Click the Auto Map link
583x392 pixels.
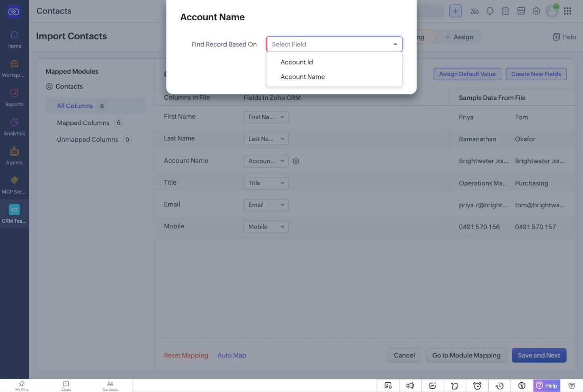(232, 356)
